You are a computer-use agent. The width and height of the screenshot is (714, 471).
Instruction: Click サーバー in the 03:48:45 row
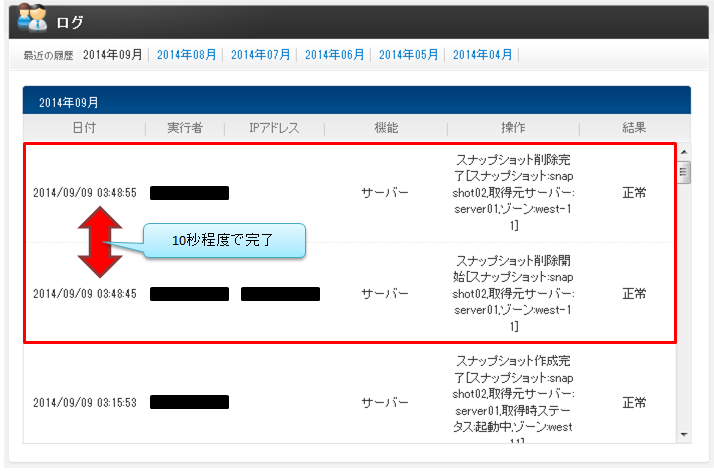(x=385, y=294)
